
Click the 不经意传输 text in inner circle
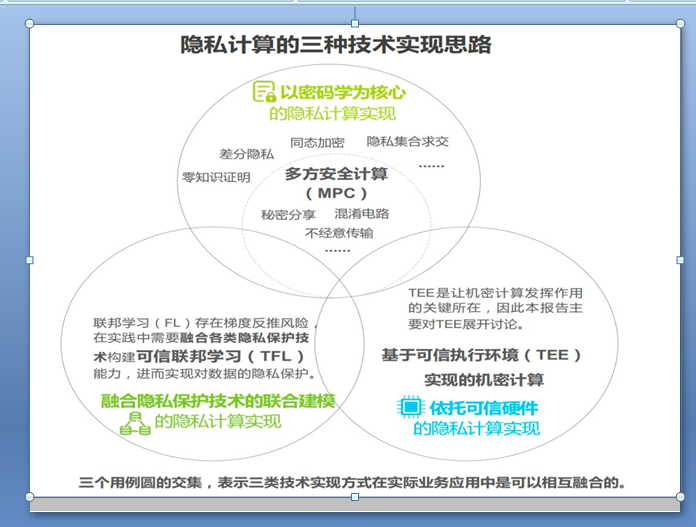[x=339, y=233]
